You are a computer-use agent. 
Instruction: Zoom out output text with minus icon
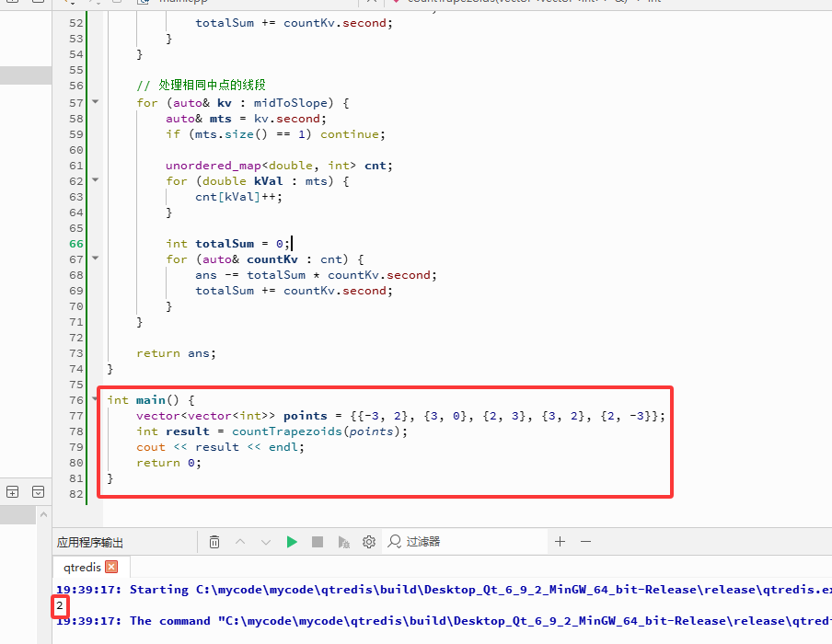point(585,542)
